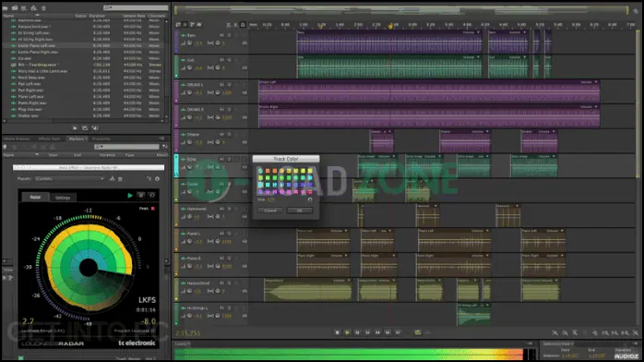Play selected file in Files panel

tap(75, 128)
